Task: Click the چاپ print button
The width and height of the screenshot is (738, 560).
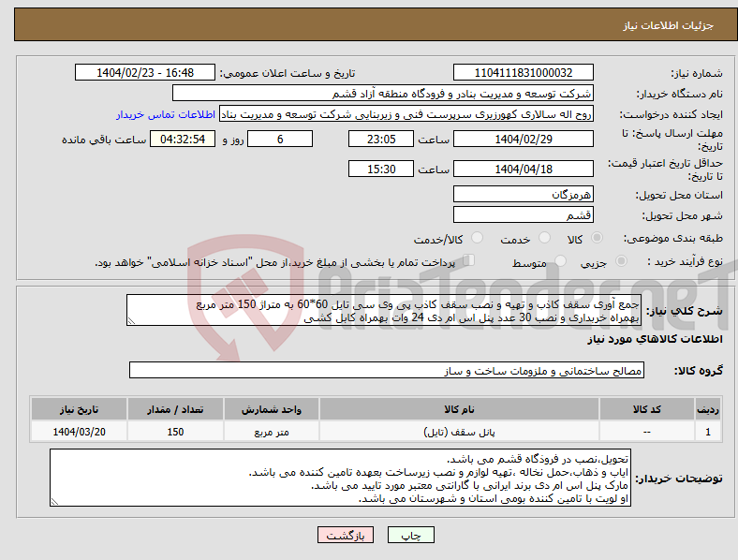Action: (x=411, y=535)
